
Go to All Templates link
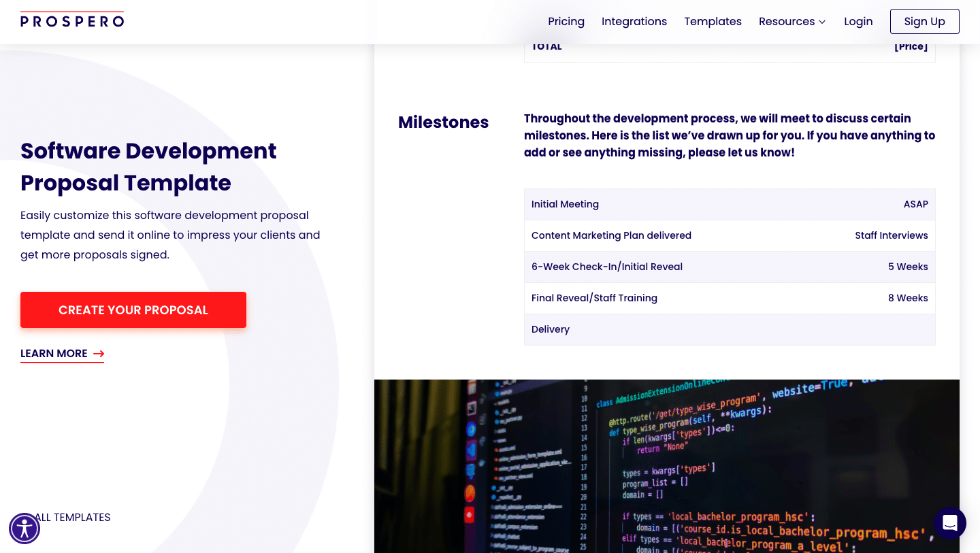(x=73, y=518)
